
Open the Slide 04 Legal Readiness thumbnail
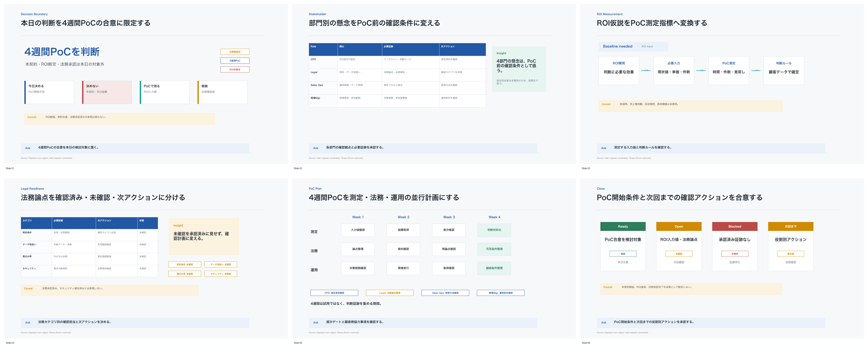(x=146, y=258)
